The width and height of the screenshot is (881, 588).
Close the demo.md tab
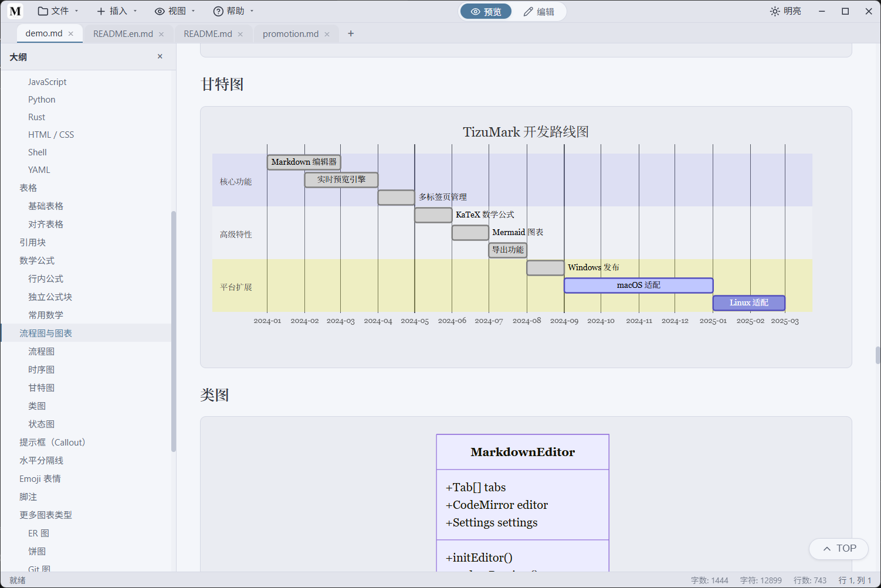pos(71,34)
